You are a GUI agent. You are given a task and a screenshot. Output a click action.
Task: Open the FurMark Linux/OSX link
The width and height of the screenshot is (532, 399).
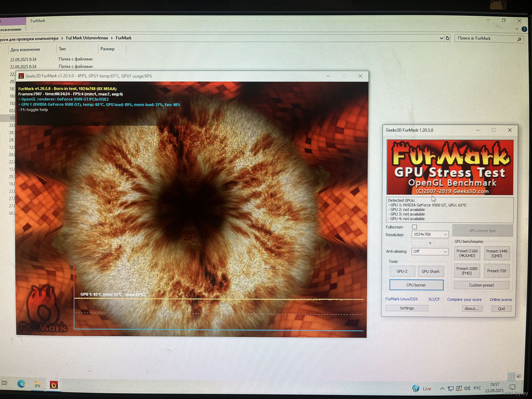[x=401, y=300]
